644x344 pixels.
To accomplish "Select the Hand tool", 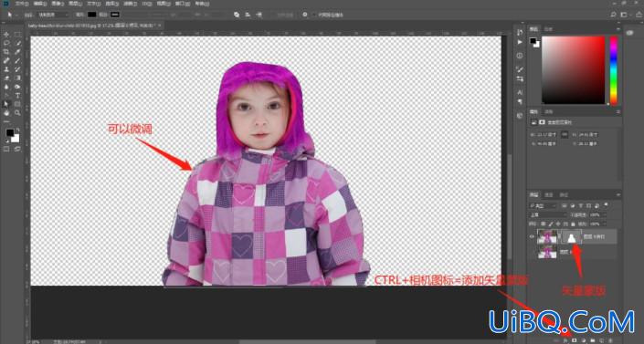I will pyautogui.click(x=6, y=113).
